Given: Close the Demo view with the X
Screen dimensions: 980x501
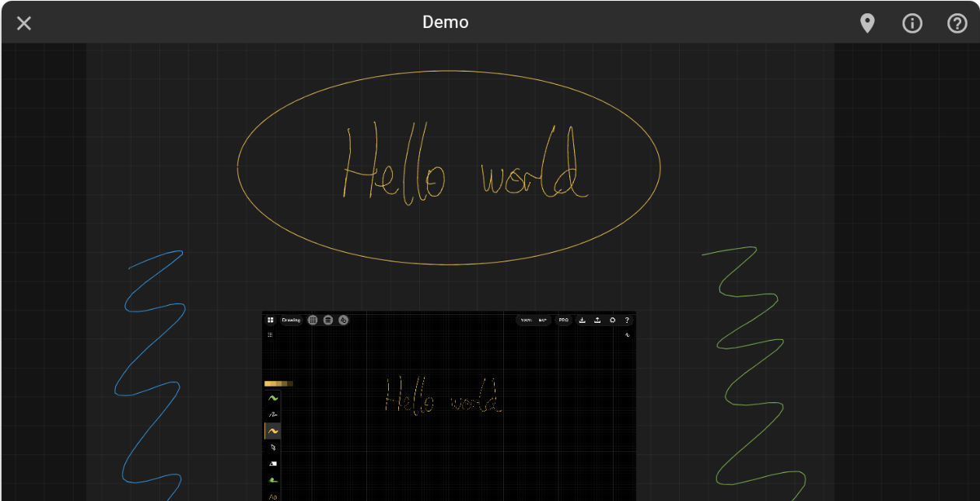Looking at the screenshot, I should click(x=24, y=23).
